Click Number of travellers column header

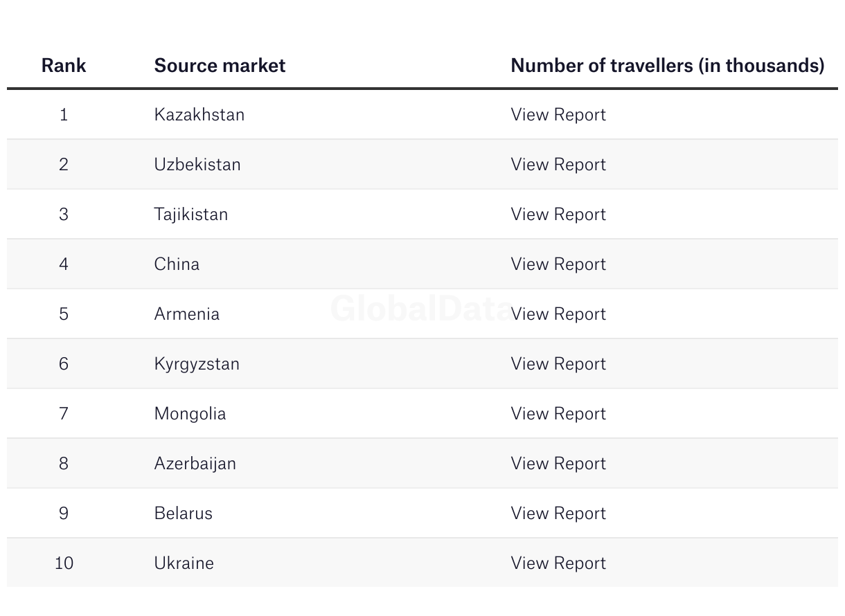coord(667,65)
